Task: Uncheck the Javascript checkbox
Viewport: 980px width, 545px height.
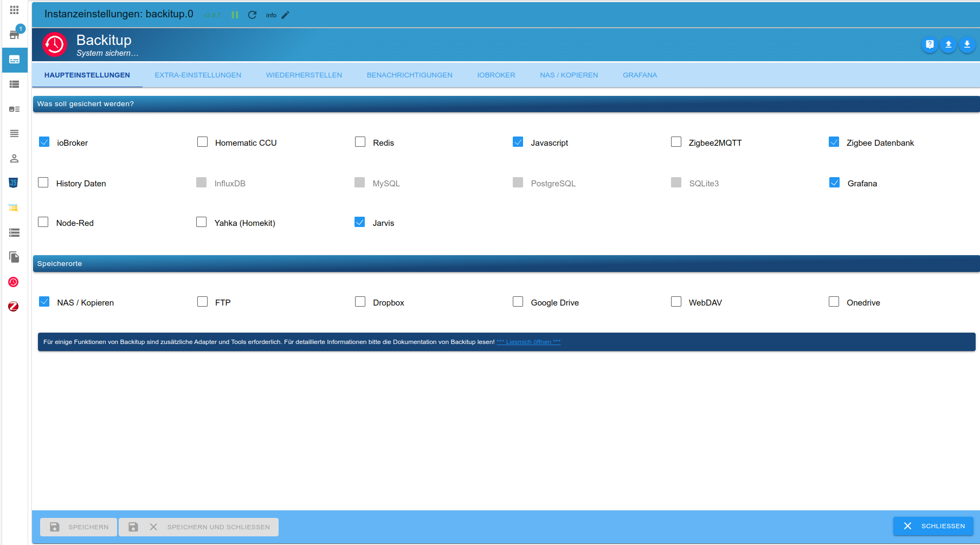Action: [518, 142]
